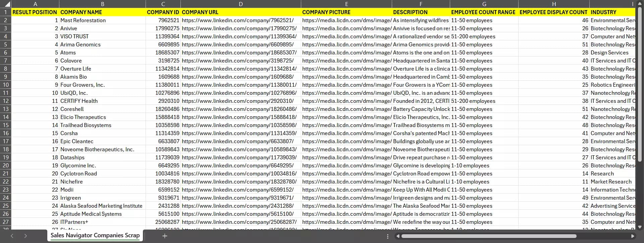Click the INDUSTRY header cell

[612, 12]
